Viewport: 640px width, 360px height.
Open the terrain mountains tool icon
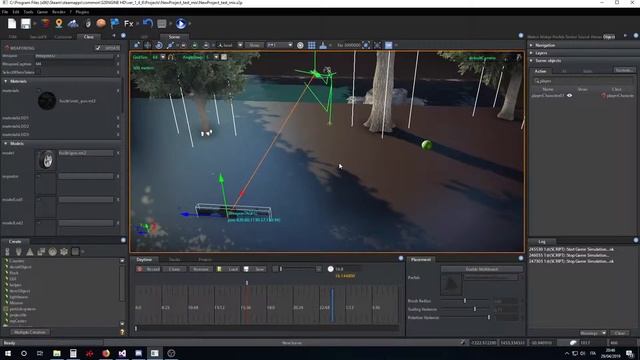(x=73, y=23)
